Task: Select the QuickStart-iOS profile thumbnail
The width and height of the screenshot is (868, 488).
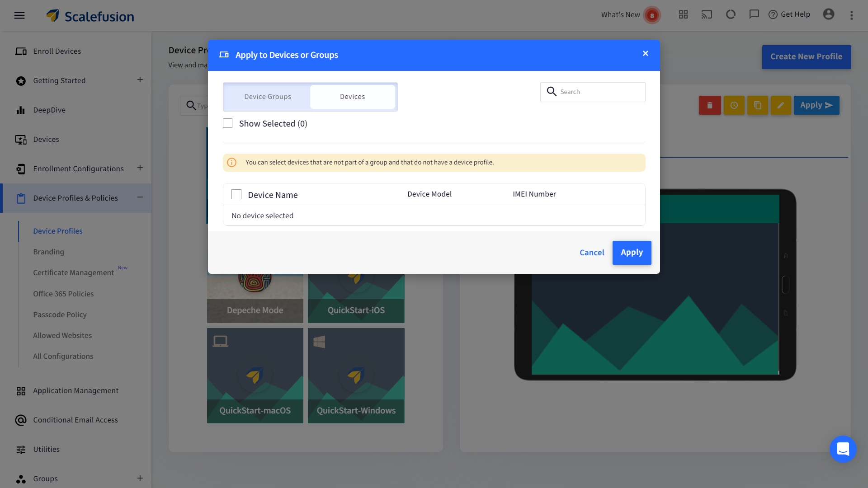Action: point(356,298)
